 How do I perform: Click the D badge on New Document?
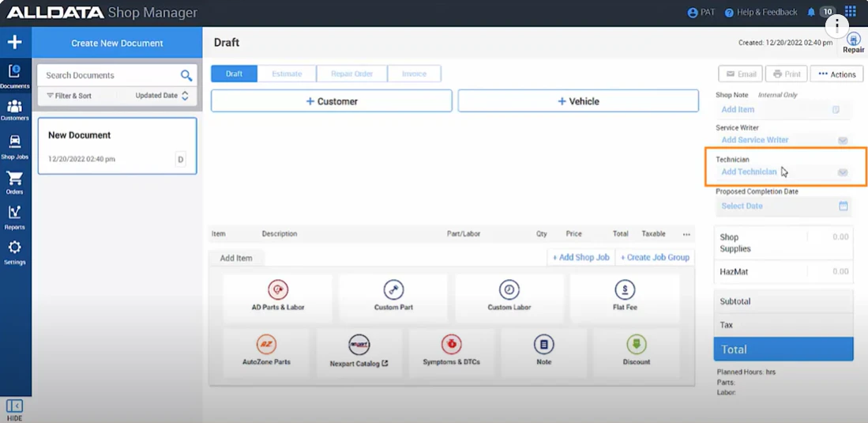[180, 160]
